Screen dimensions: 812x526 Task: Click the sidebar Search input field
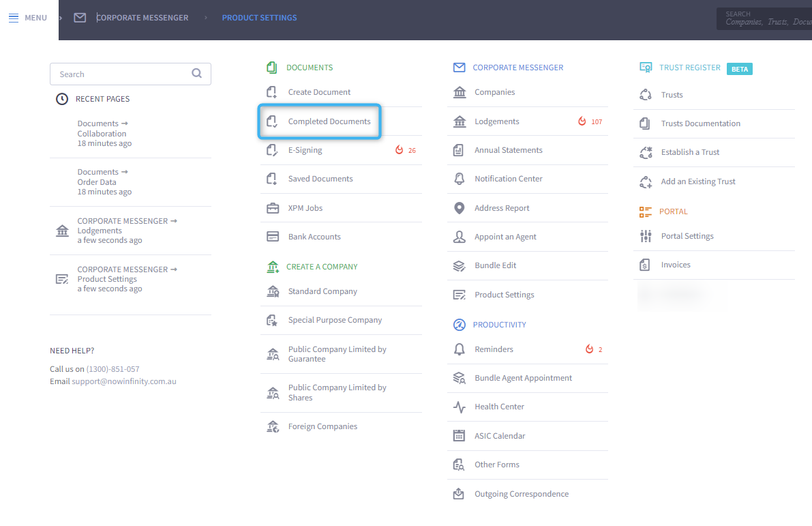[x=130, y=74]
